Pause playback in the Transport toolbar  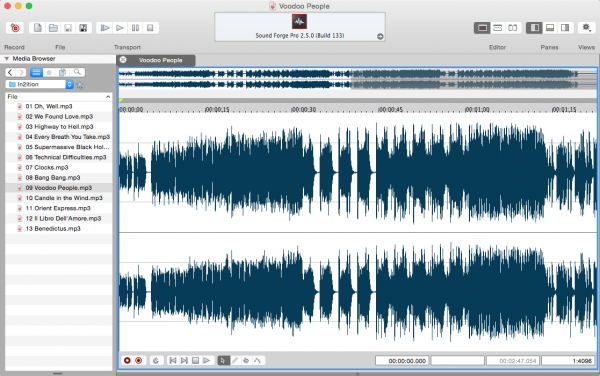[x=135, y=28]
